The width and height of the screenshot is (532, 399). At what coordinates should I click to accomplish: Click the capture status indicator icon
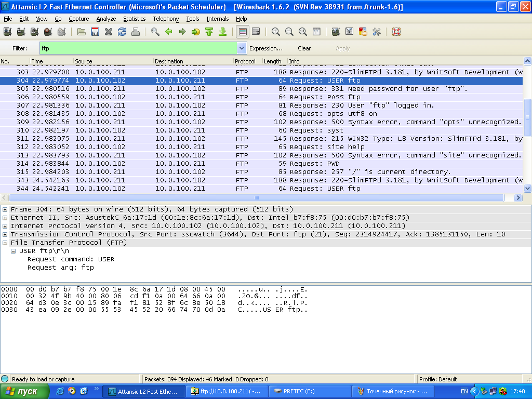pos(4,379)
